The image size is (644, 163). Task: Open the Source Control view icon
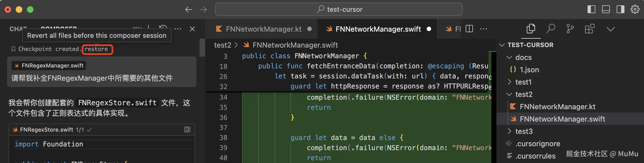(x=570, y=29)
